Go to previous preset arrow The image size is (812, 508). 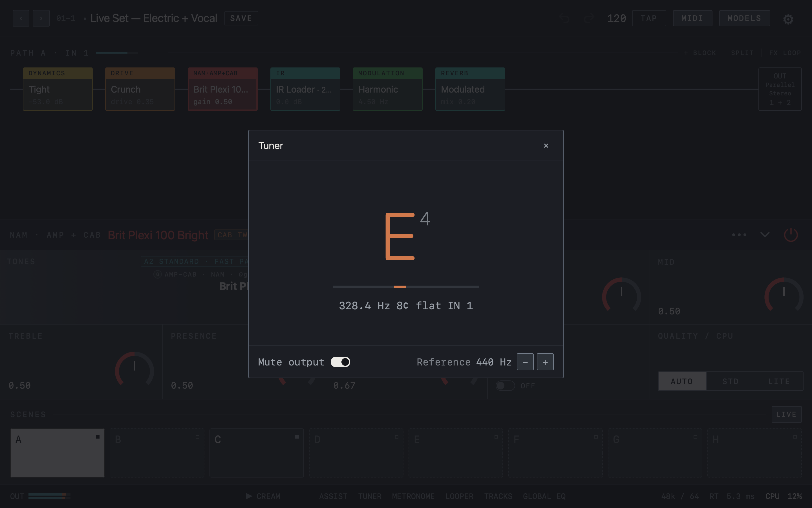click(21, 18)
